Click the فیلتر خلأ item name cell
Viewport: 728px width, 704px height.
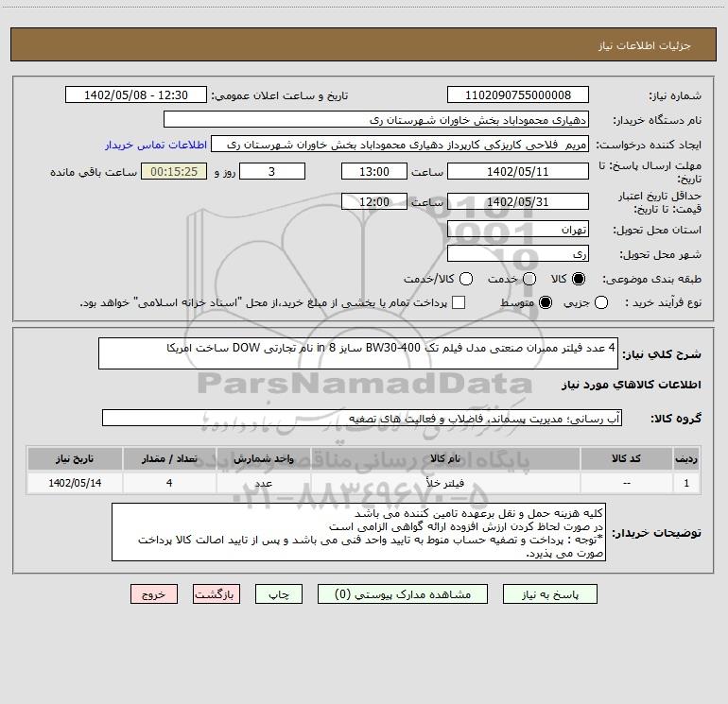[x=444, y=483]
